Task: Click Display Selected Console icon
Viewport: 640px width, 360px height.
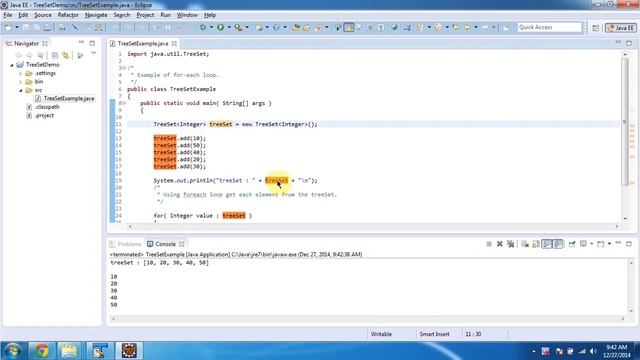Action: tap(583, 244)
